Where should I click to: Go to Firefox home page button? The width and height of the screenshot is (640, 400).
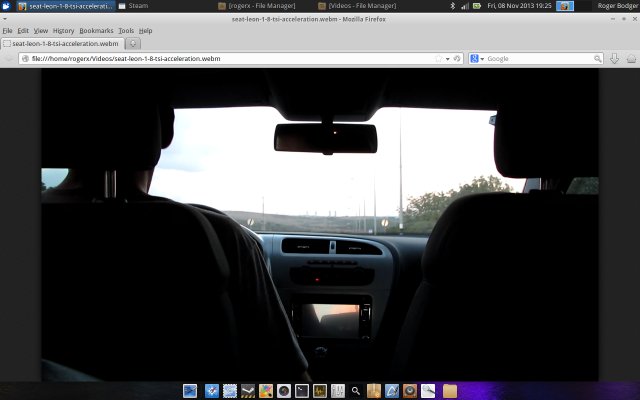click(631, 59)
